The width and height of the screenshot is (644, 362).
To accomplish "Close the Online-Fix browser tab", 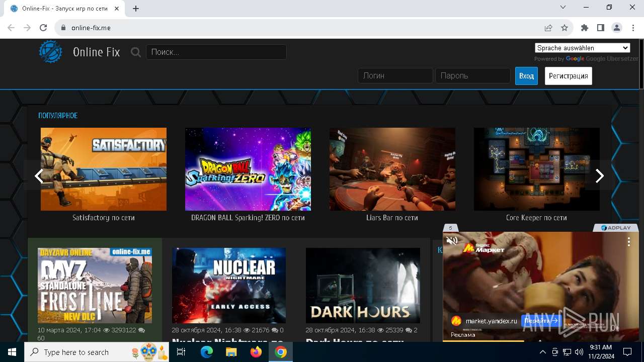I will (117, 9).
